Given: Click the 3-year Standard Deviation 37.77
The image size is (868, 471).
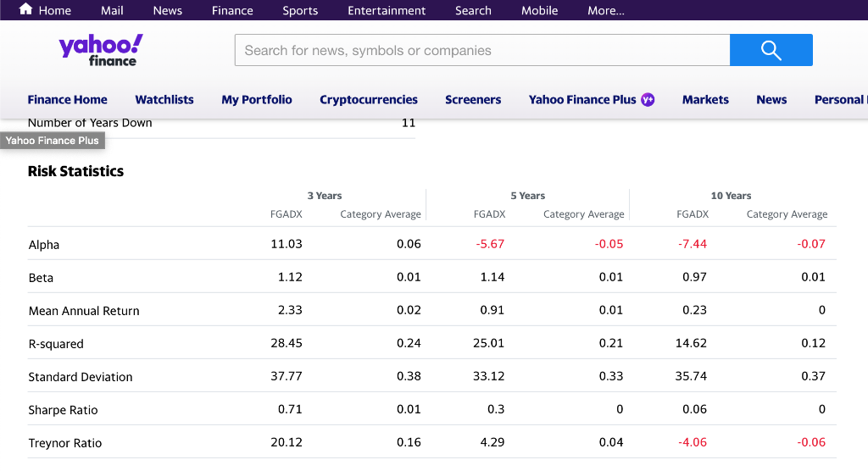Looking at the screenshot, I should pos(287,377).
